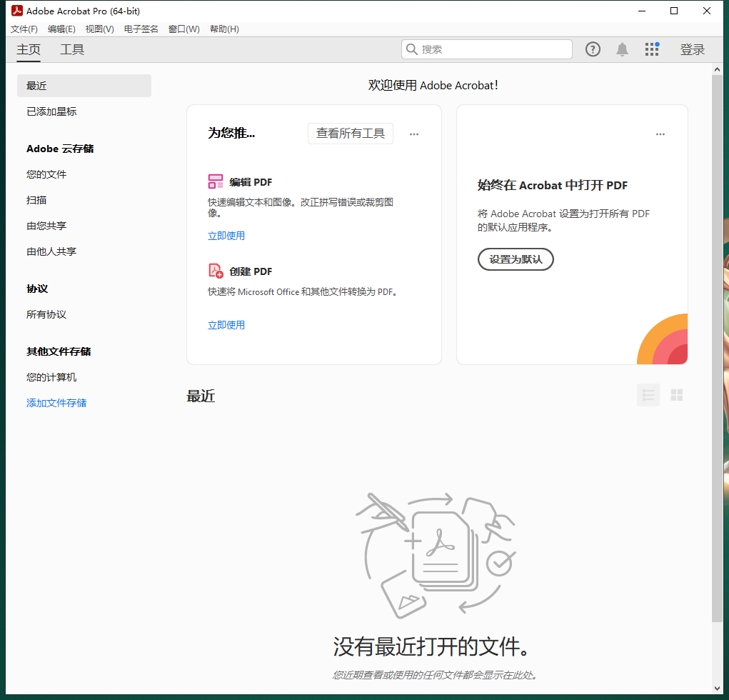
Task: Open the 创建 PDF tool icon
Action: [x=215, y=271]
